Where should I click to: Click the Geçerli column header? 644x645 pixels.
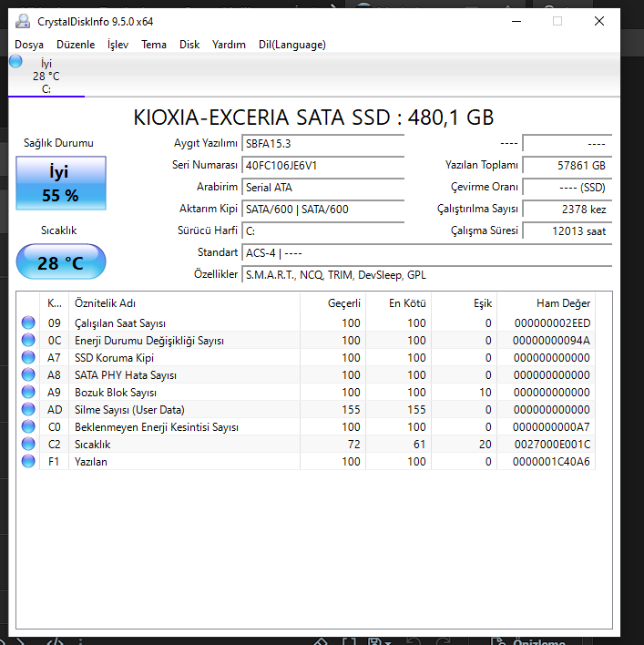click(x=332, y=303)
